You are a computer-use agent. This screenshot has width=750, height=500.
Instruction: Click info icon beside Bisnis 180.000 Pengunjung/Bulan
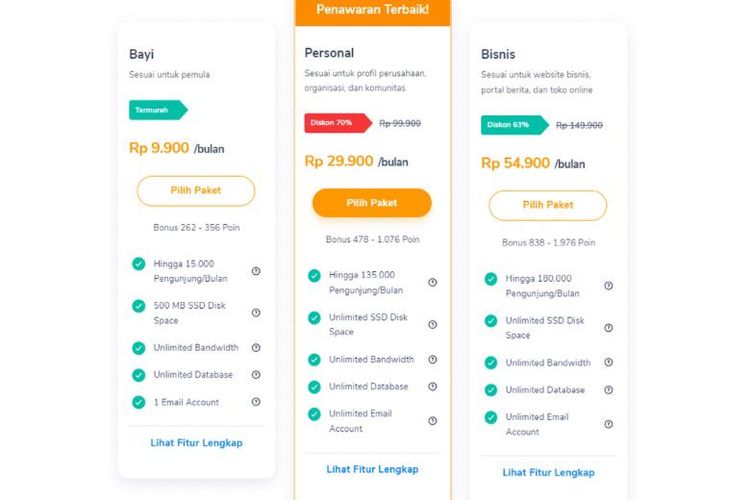(x=608, y=286)
